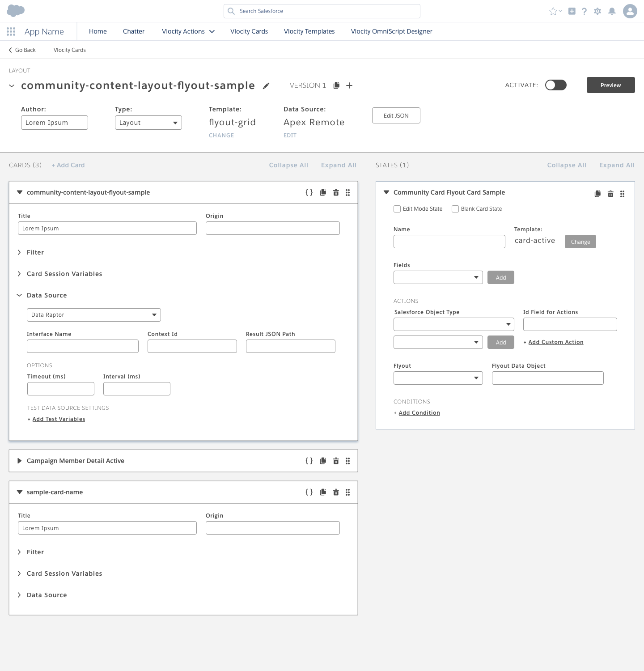
Task: Collapse the Data Source section in first card
Action: [x=19, y=295]
